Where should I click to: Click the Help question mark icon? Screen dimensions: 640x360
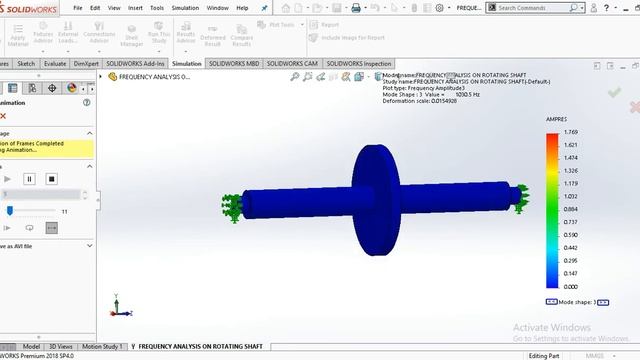point(607,8)
